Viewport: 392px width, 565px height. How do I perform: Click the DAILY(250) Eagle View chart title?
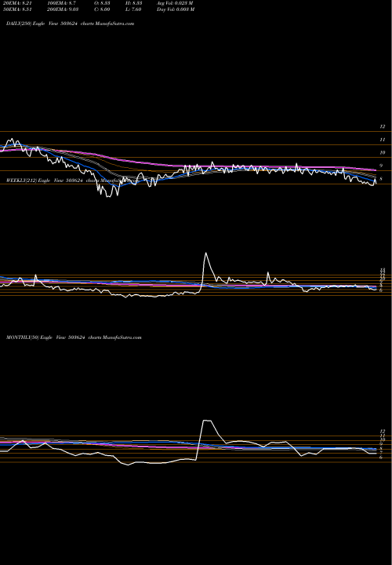(x=71, y=24)
